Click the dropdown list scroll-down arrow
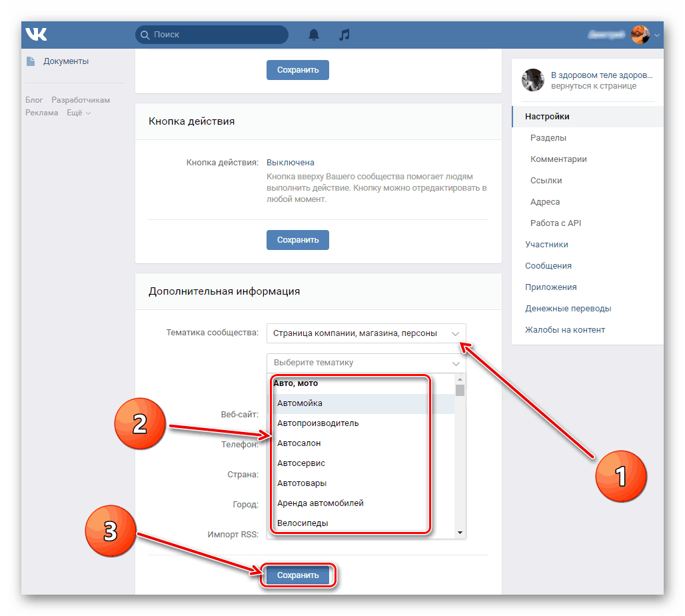Image resolution: width=685 pixels, height=616 pixels. pyautogui.click(x=460, y=533)
